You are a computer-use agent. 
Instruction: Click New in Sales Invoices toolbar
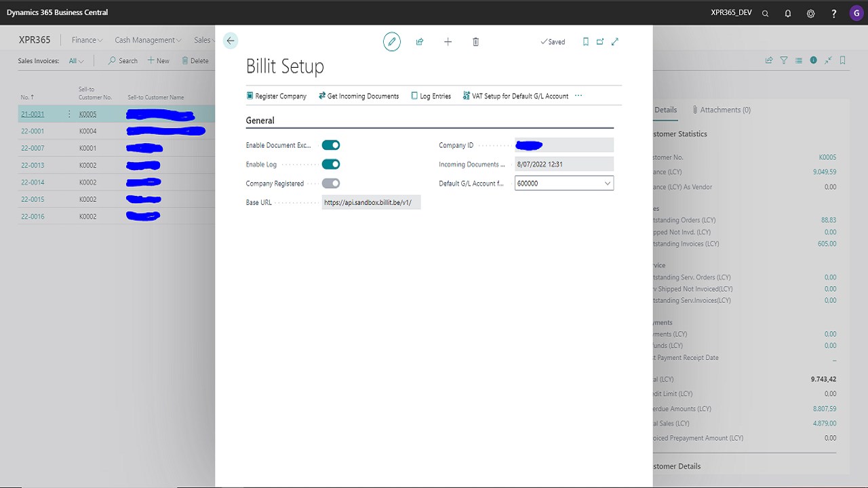coord(159,61)
